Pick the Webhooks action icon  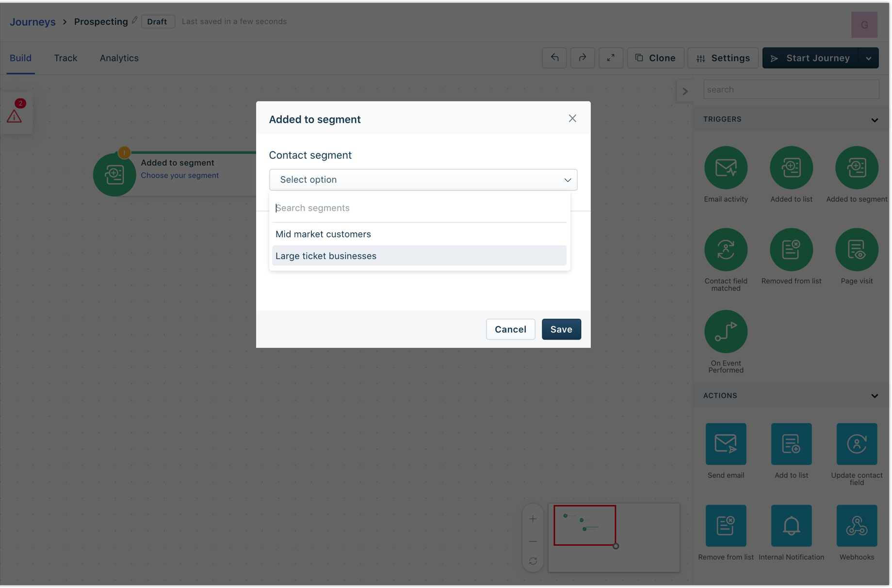(857, 525)
